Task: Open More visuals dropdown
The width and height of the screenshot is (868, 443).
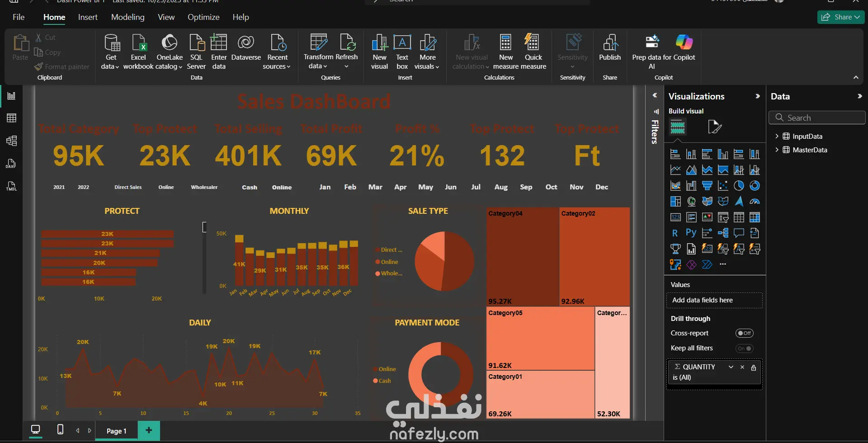Action: click(x=427, y=52)
